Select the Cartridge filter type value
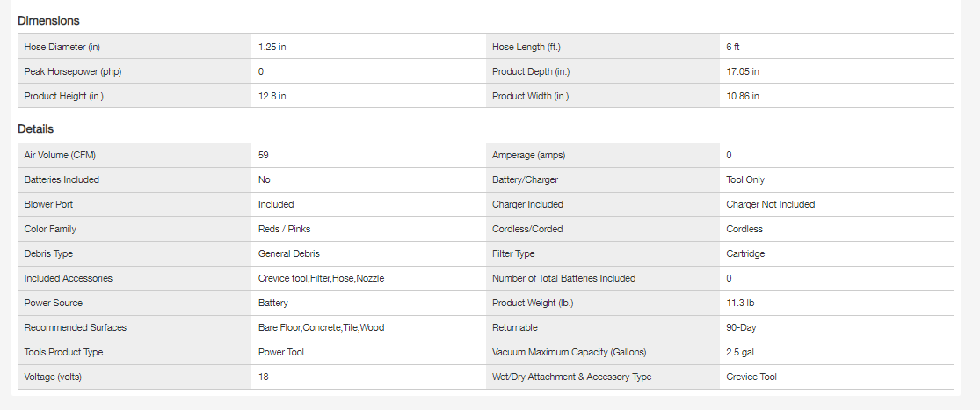 pyautogui.click(x=745, y=253)
